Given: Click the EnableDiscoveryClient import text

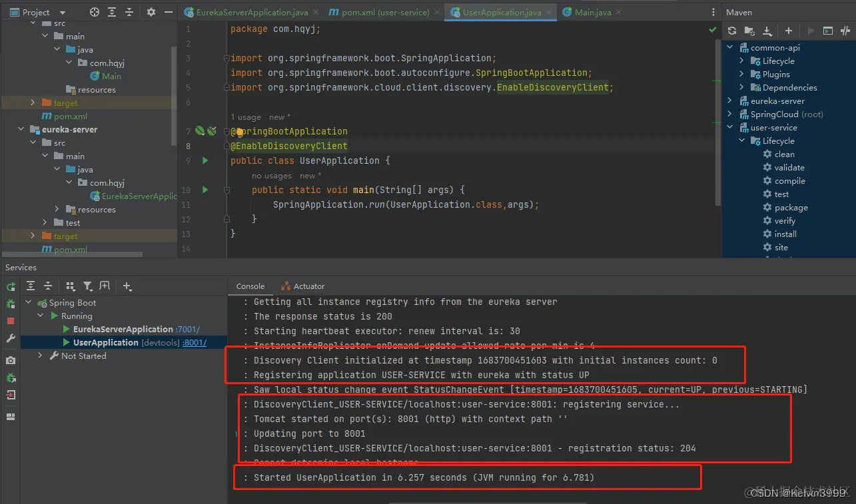Looking at the screenshot, I should 553,87.
